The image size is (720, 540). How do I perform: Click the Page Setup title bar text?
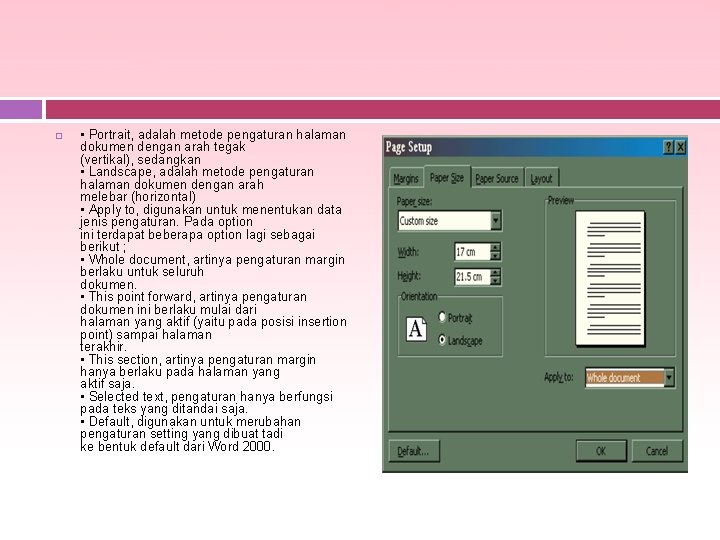point(409,147)
